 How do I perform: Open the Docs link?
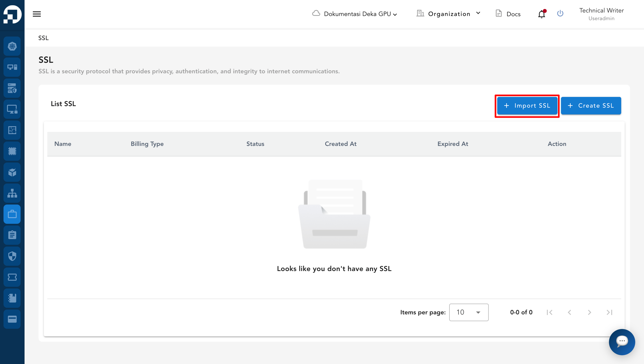tap(508, 14)
